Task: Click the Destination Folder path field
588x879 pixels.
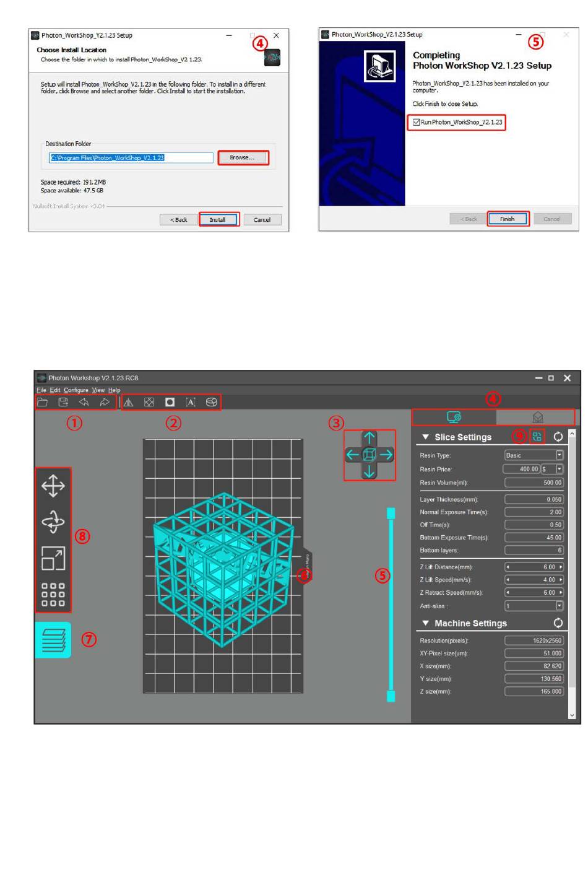Action: coord(131,157)
